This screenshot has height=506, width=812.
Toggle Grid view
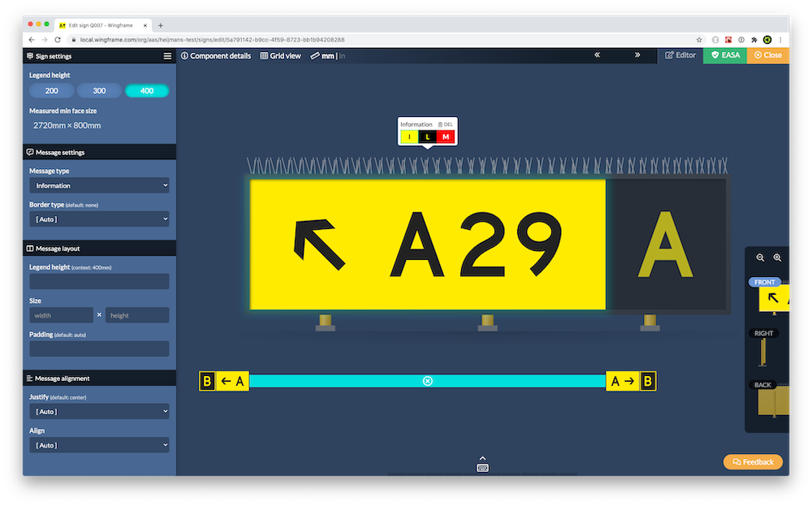[x=280, y=56]
